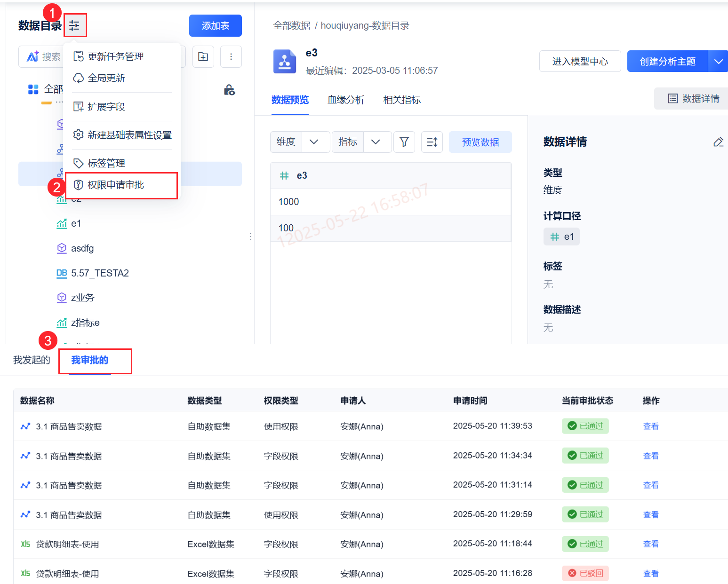Select 新建基础表属性设置 menu item
Screen dimensions: 728x584
[122, 135]
